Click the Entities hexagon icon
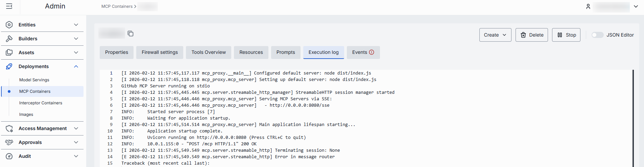The height and width of the screenshot is (167, 644). tap(9, 25)
